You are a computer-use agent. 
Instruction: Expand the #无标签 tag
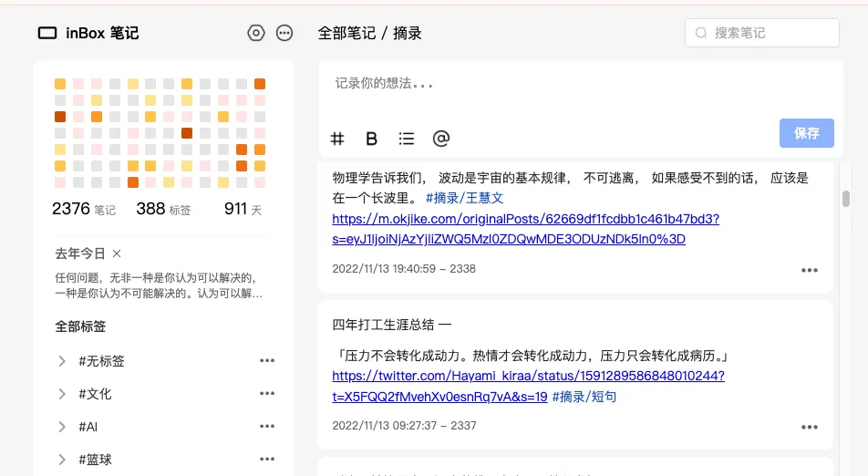click(x=62, y=361)
